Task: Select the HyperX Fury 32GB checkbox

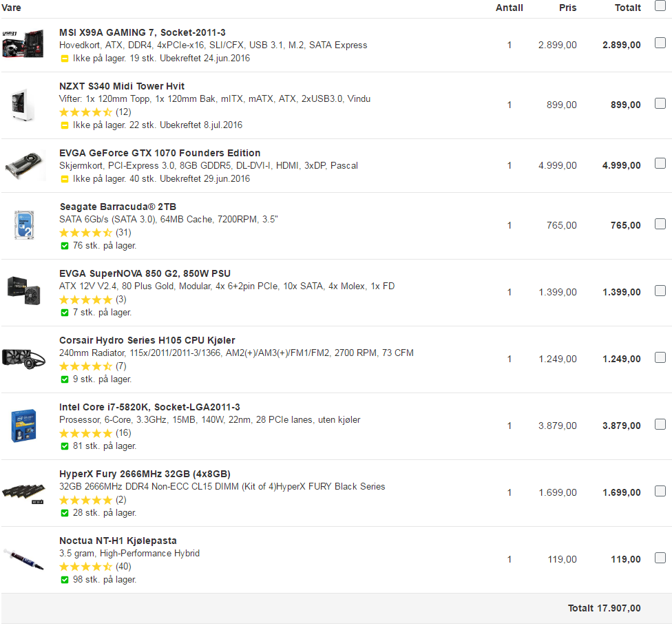Action: pyautogui.click(x=660, y=491)
